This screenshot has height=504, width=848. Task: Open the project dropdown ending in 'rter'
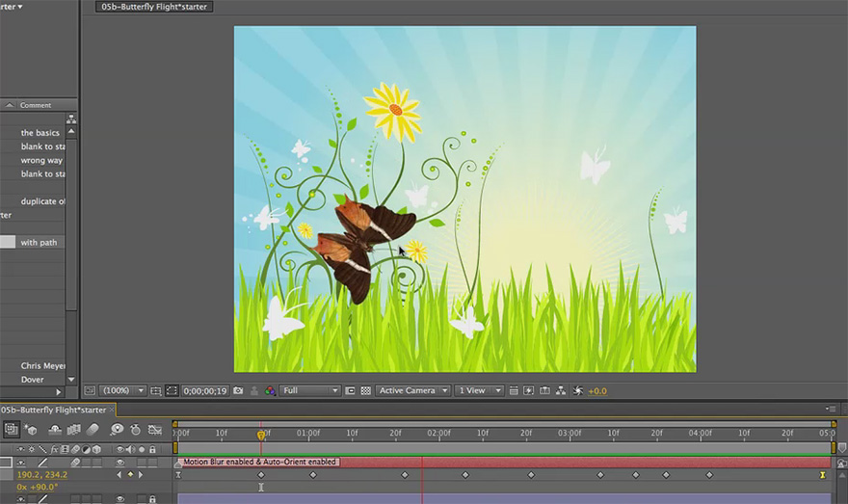tap(12, 7)
